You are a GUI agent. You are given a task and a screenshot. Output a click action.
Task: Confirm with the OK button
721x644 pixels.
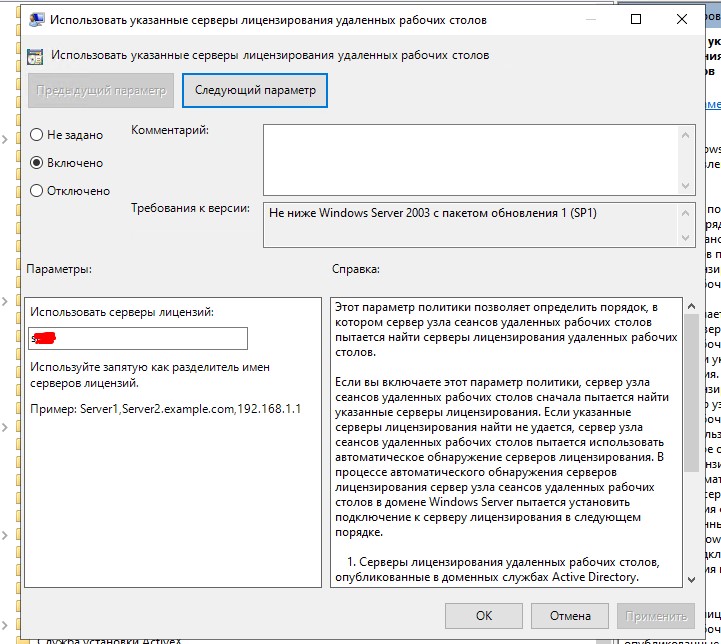(484, 616)
